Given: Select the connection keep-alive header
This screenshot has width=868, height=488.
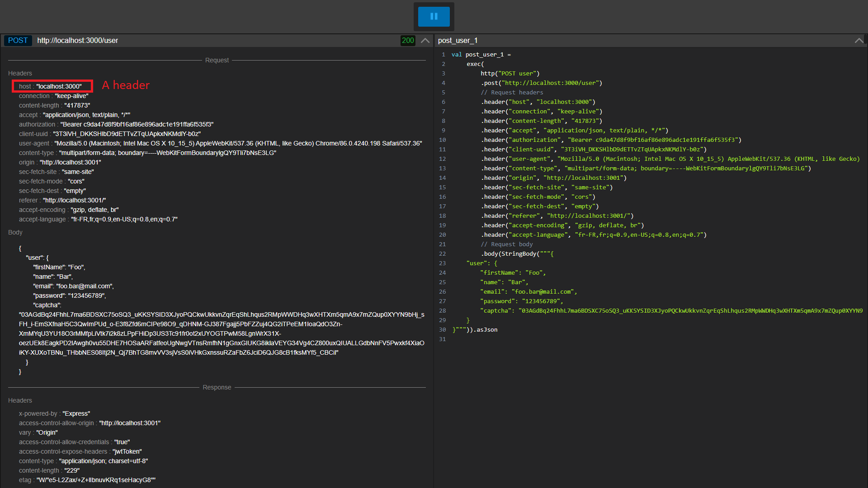Looking at the screenshot, I should 53,96.
